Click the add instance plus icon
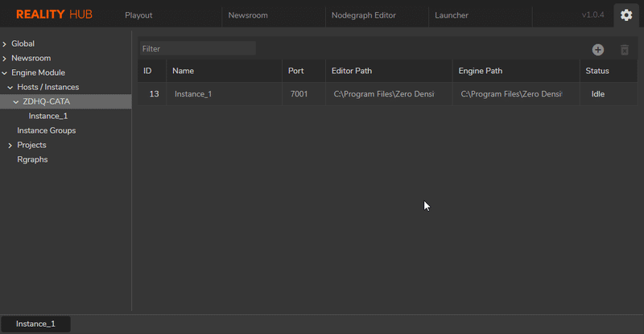This screenshot has width=644, height=334. coord(597,50)
